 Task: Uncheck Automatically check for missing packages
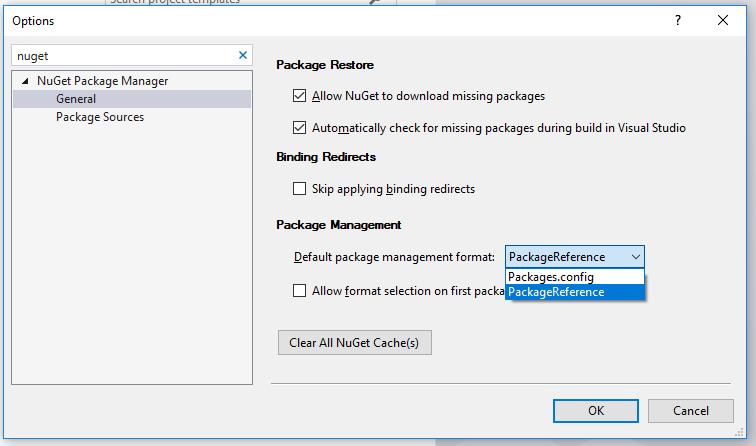point(299,128)
